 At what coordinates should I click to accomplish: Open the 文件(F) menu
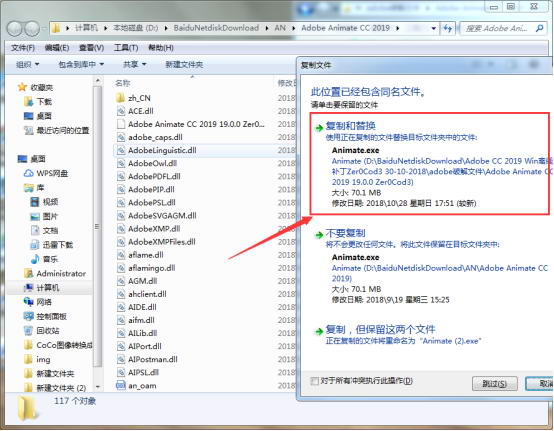[23, 48]
